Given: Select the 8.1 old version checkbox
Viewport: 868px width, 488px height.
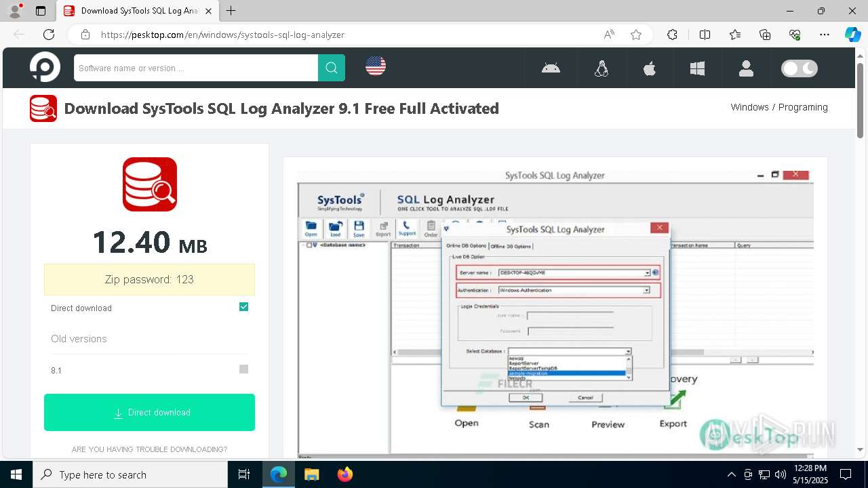Looking at the screenshot, I should pyautogui.click(x=244, y=369).
